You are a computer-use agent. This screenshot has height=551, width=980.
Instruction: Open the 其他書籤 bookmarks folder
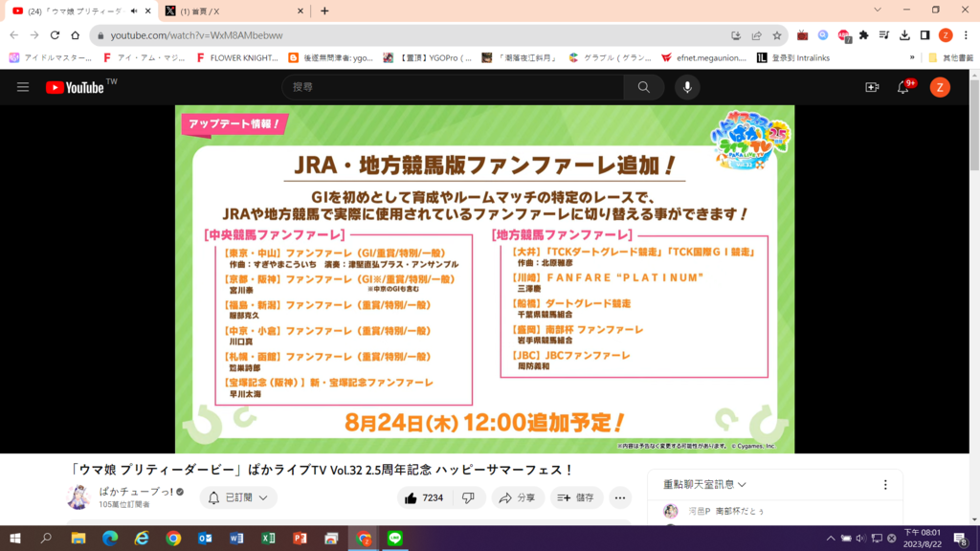click(950, 58)
